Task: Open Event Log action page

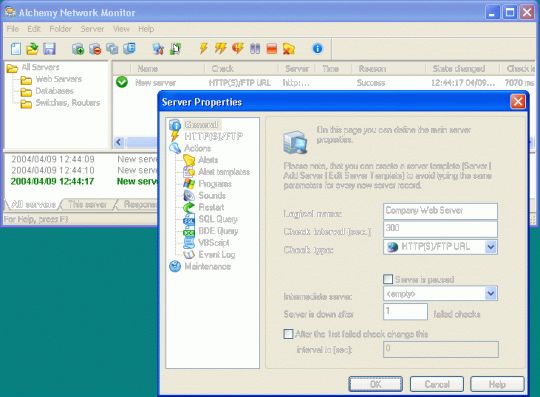Action: [x=217, y=254]
